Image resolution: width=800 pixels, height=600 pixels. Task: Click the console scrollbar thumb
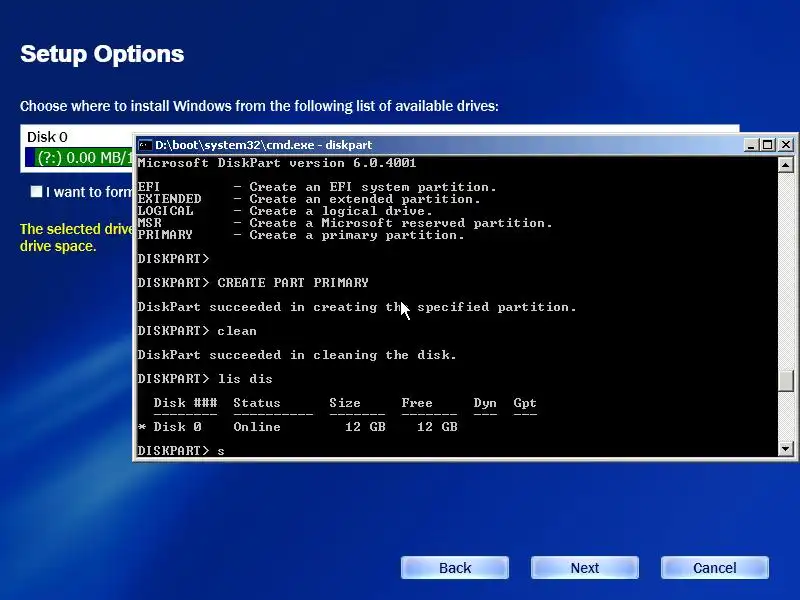pyautogui.click(x=786, y=381)
